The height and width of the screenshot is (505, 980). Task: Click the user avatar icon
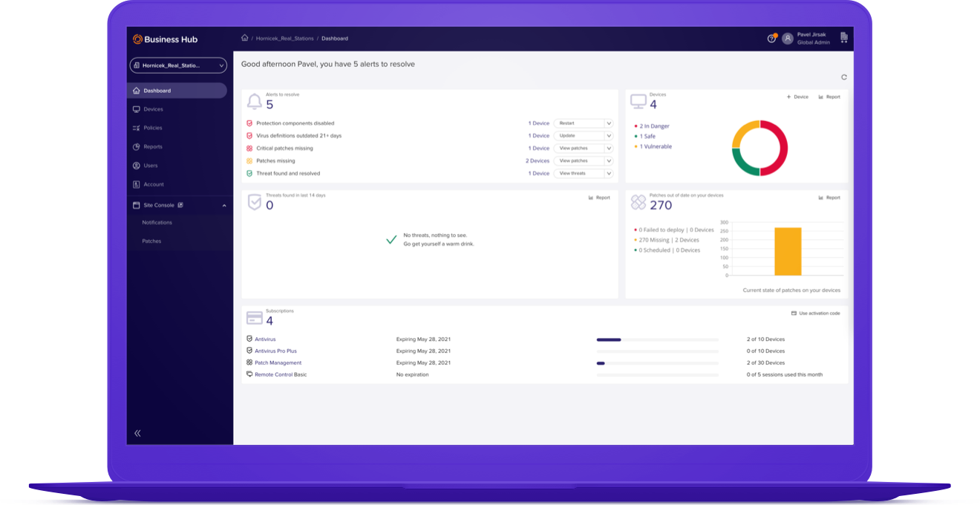point(788,39)
